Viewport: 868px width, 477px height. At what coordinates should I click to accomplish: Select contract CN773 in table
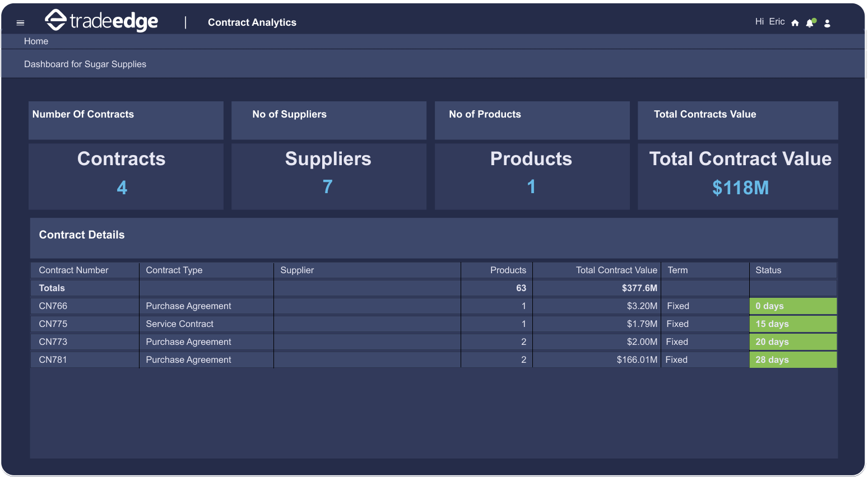[x=53, y=342]
